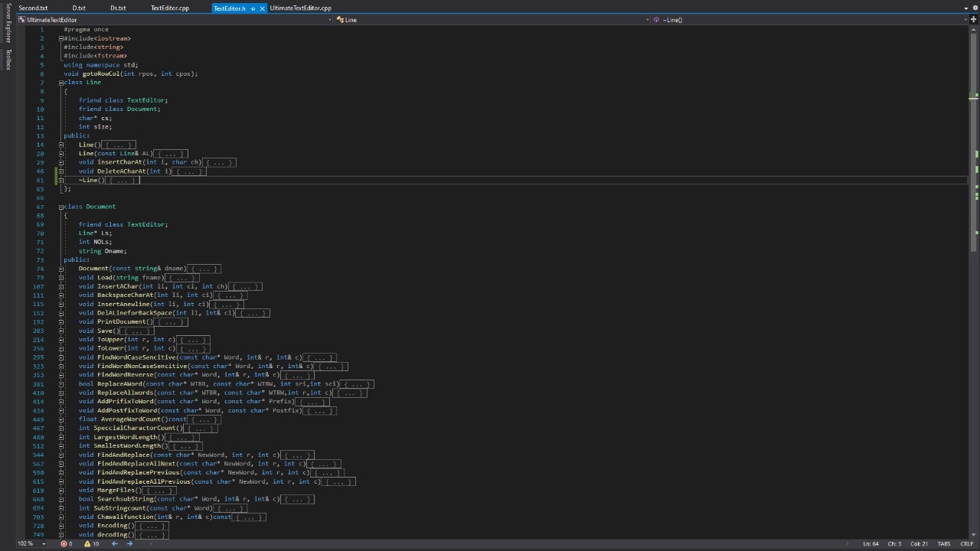Click collapsed body box of BackspaceCharAt
This screenshot has height=551, width=980.
click(x=230, y=295)
